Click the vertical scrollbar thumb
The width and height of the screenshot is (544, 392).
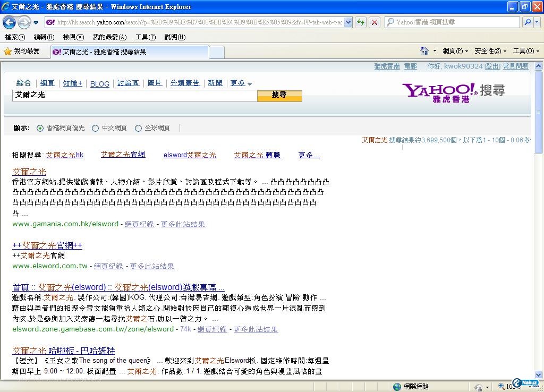coord(539,112)
